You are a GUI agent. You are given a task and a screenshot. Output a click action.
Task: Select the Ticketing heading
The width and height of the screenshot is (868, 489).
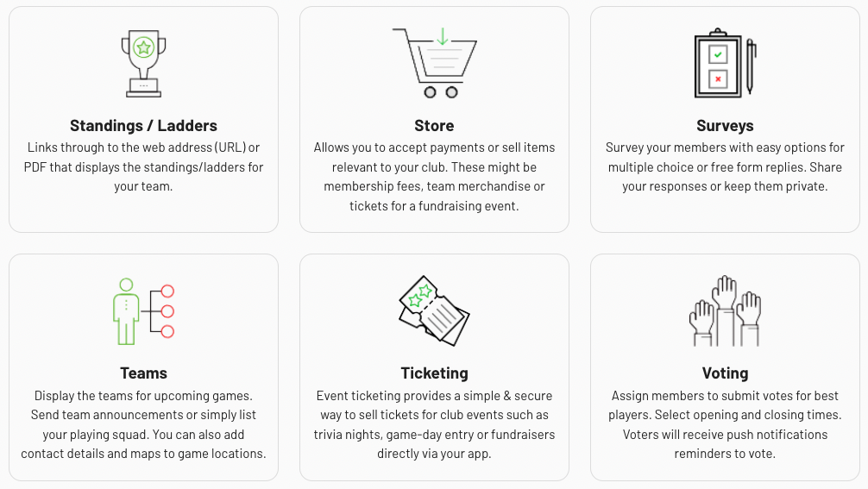point(435,373)
